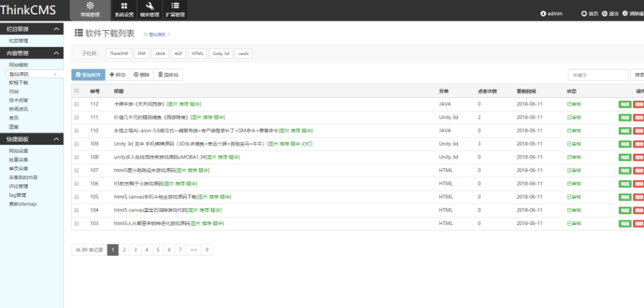Select the Unity 3d subcategory tab
This screenshot has width=644, height=308.
click(221, 54)
